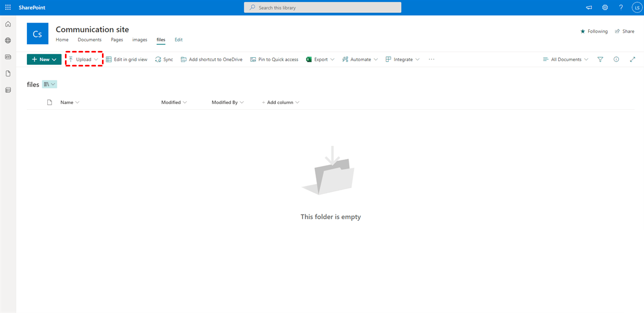Open My sites globe icon in sidebar
The height and width of the screenshot is (313, 644).
click(8, 41)
